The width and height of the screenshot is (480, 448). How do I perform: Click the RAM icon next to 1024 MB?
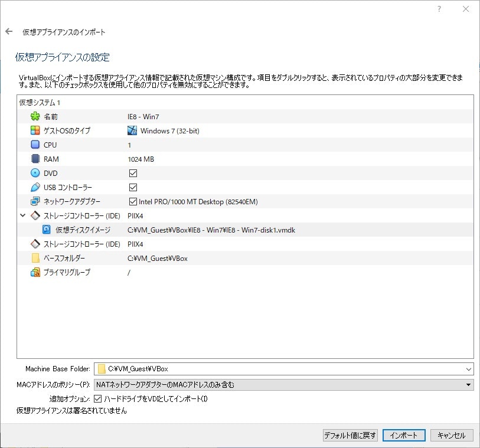coord(35,159)
